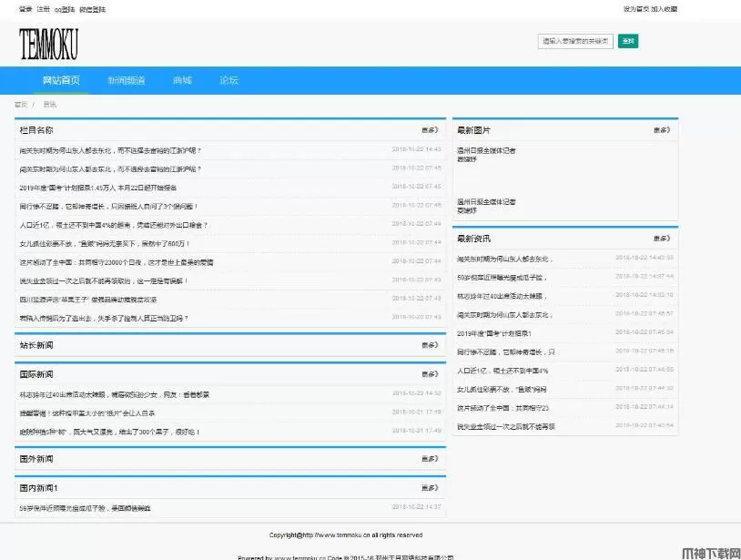Expand 更多 in the 最新图片 panel

tap(661, 130)
